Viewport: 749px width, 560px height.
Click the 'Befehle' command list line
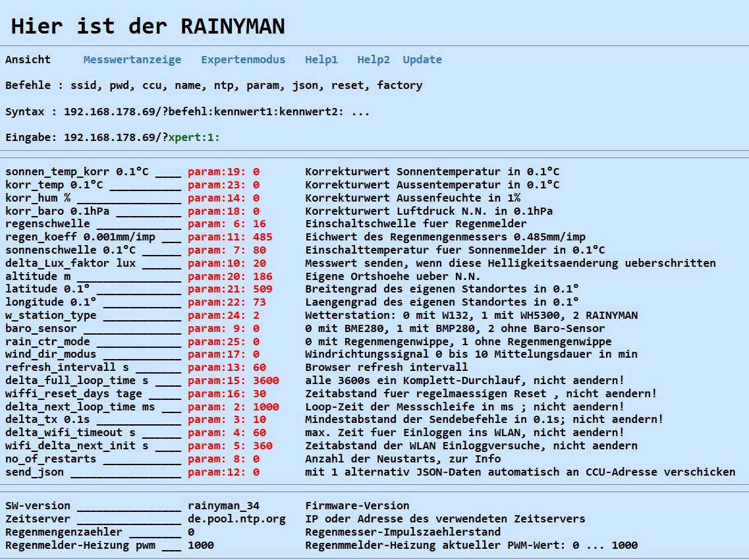coord(214,86)
